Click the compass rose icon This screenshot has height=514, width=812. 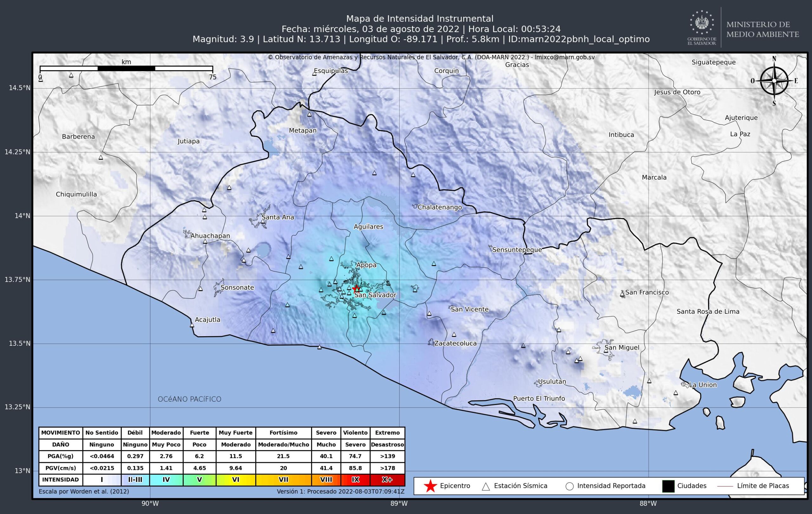click(774, 81)
